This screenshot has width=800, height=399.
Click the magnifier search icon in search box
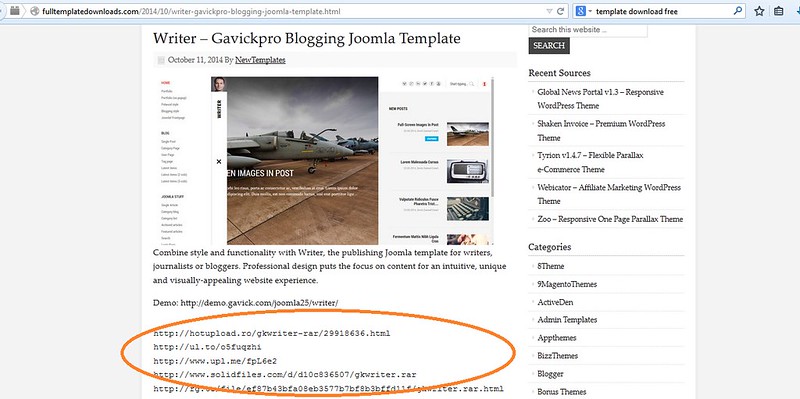738,10
